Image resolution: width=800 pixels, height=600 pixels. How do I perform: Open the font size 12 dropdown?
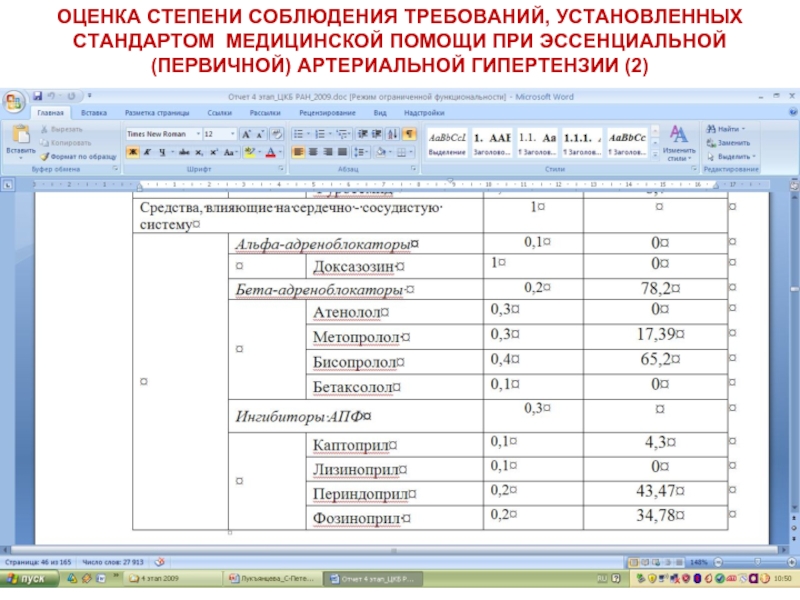point(232,134)
